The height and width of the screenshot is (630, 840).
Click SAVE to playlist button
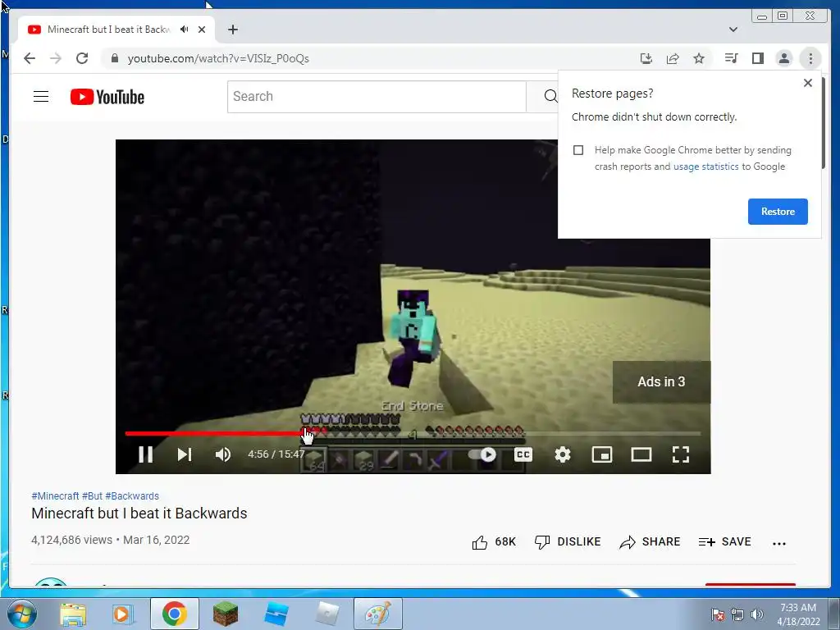(725, 542)
